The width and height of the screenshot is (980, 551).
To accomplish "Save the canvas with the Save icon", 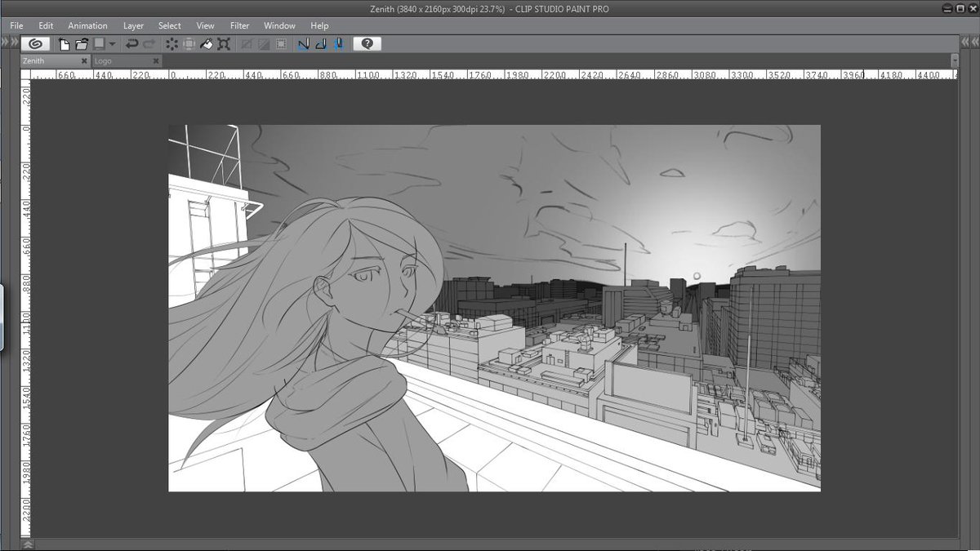I will click(x=98, y=44).
